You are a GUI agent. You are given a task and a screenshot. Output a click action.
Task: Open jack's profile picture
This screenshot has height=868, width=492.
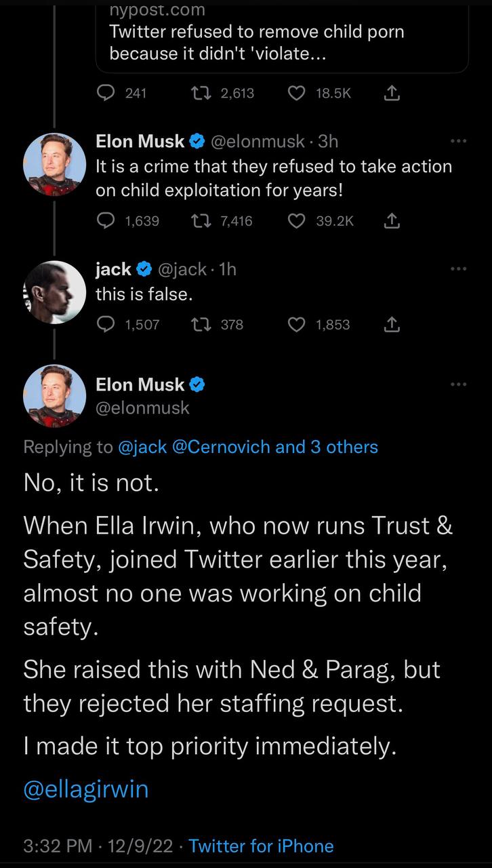(55, 292)
